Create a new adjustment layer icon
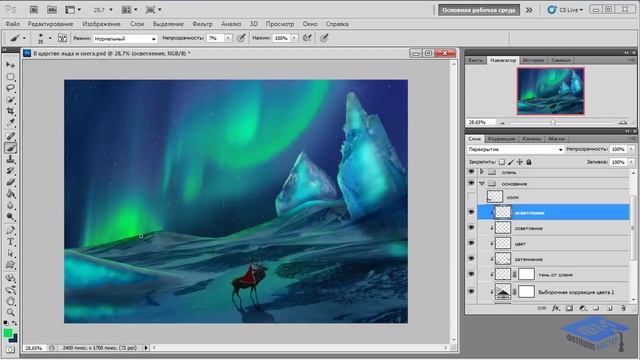Image resolution: width=640 pixels, height=360 pixels. point(583,309)
